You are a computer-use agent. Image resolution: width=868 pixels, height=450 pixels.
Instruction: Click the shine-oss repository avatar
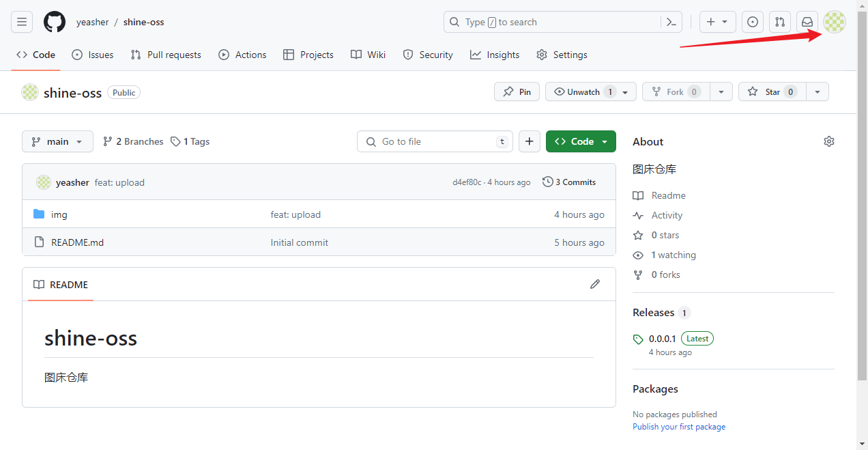pyautogui.click(x=30, y=92)
